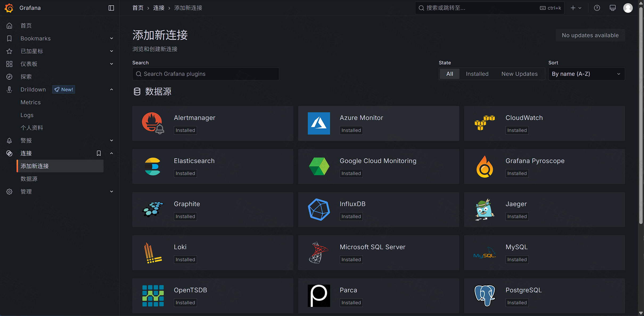
Task: Click the Grafana logo icon
Action: pos(9,8)
